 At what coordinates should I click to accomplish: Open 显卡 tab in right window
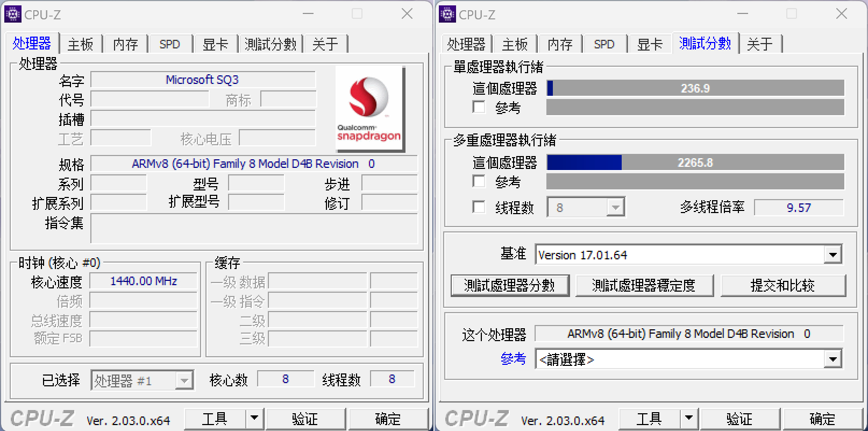pyautogui.click(x=650, y=44)
